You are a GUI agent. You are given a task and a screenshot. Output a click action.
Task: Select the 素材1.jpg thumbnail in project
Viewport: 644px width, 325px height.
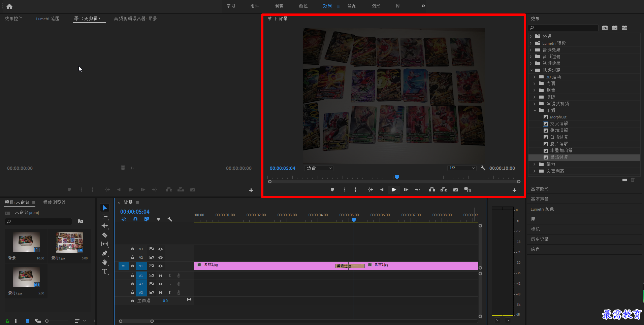(x=69, y=242)
